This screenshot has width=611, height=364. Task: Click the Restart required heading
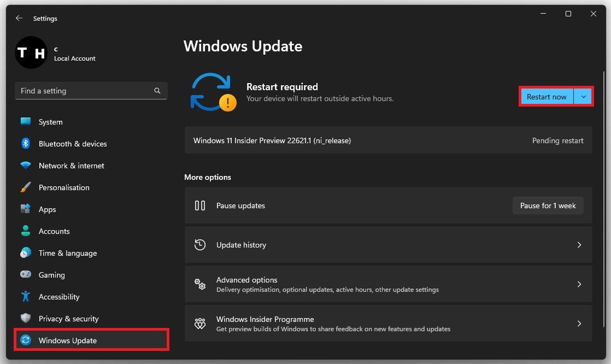[282, 86]
